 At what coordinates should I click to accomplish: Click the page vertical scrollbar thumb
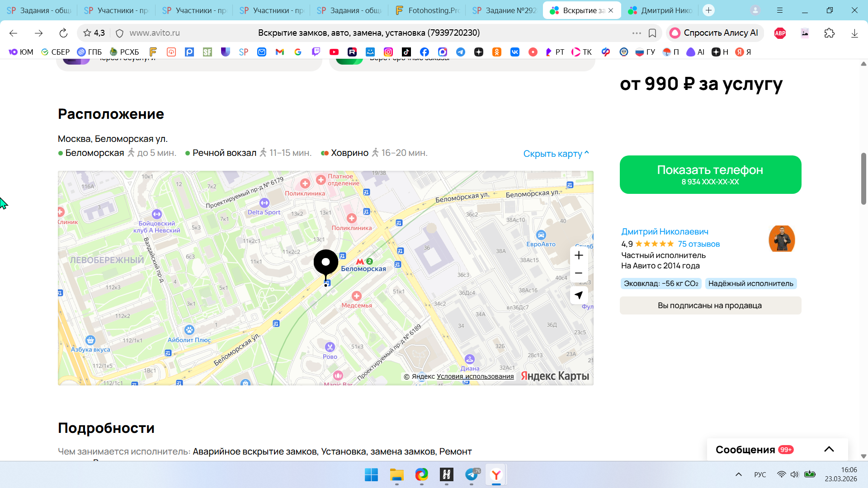(x=863, y=178)
